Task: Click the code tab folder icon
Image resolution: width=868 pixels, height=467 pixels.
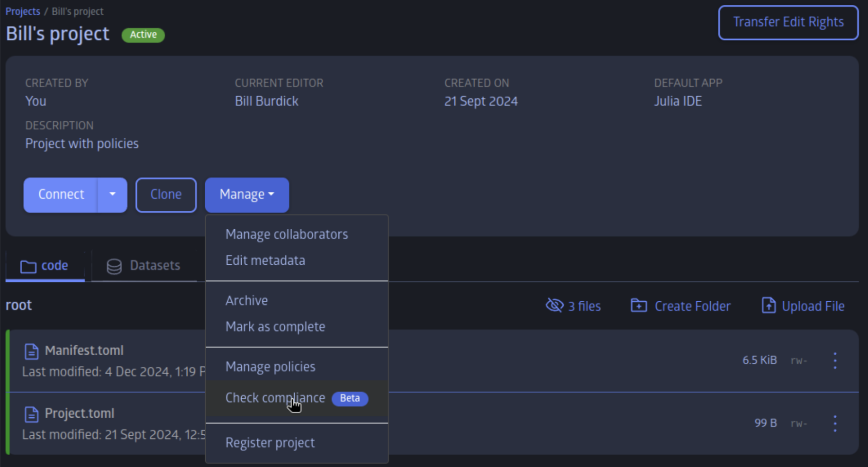Action: 28,266
